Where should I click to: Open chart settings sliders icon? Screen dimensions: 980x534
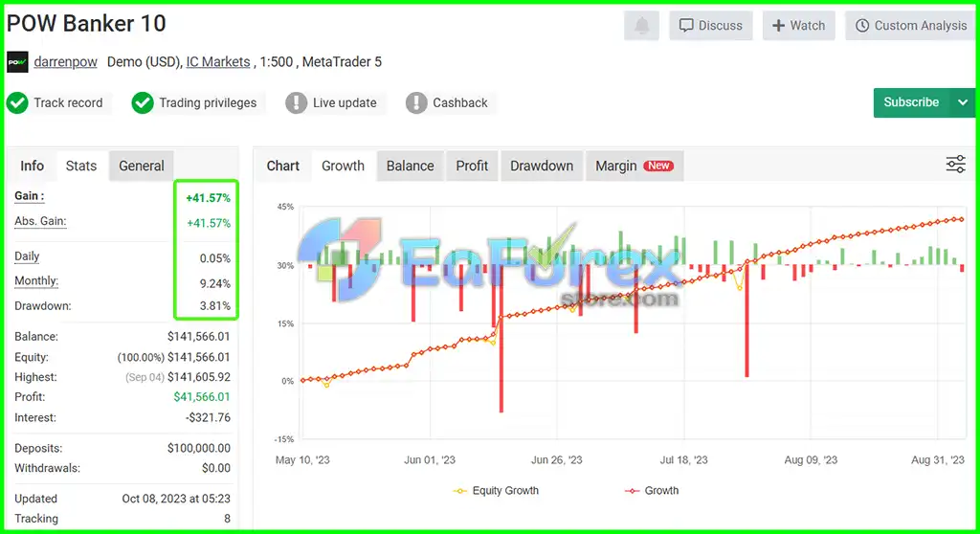pos(956,165)
